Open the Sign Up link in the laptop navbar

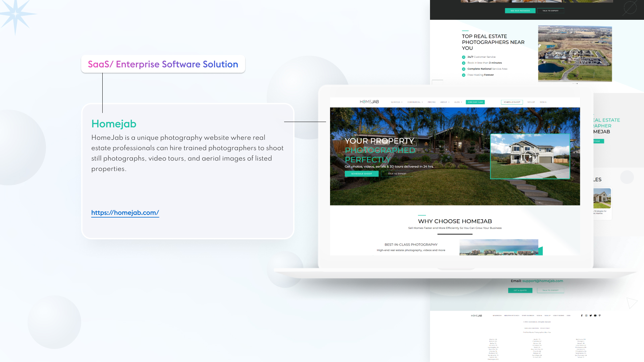[531, 102]
